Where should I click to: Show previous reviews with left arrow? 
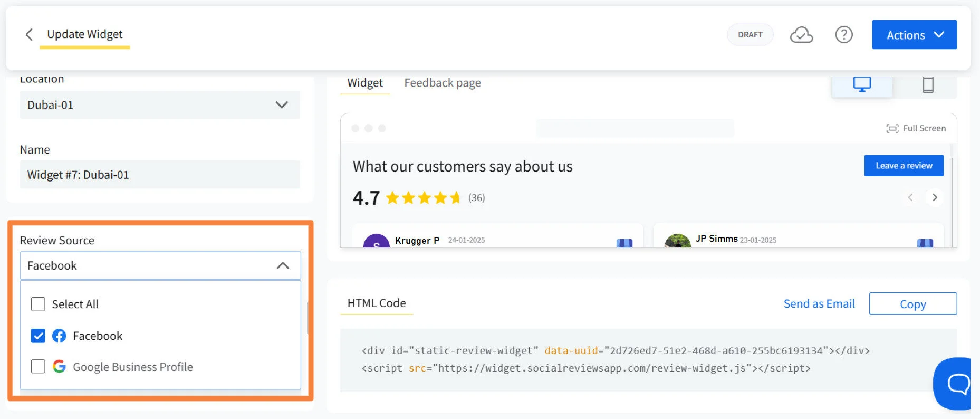click(x=910, y=197)
